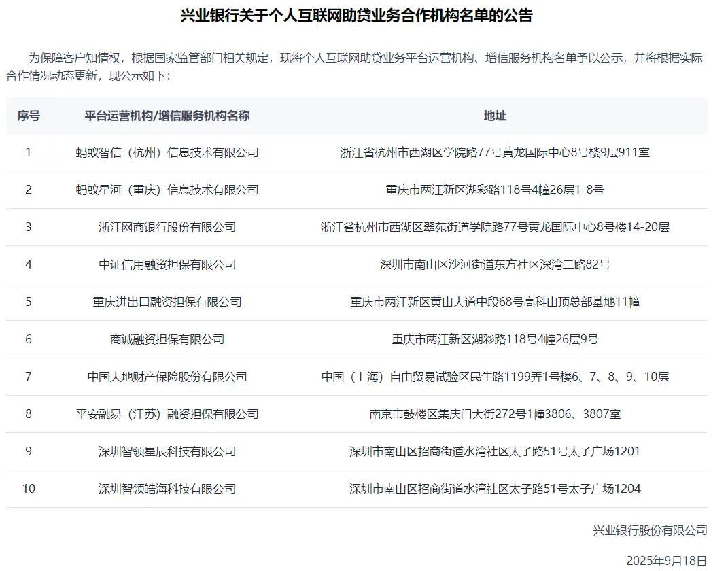
Task: Click serial number 10 cell
Action: 29,489
